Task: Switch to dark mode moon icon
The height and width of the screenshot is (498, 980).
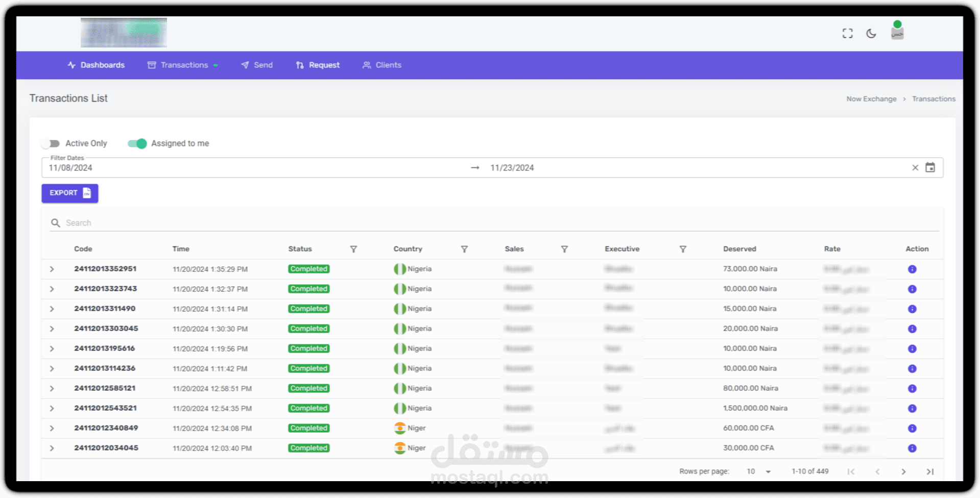Action: [871, 34]
